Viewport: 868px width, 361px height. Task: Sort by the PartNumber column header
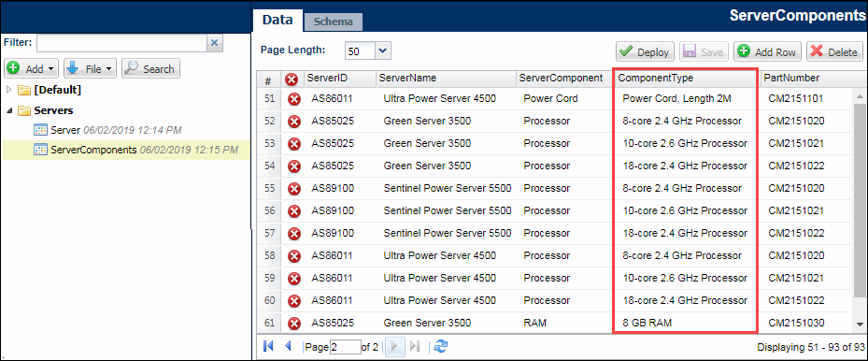pos(805,79)
